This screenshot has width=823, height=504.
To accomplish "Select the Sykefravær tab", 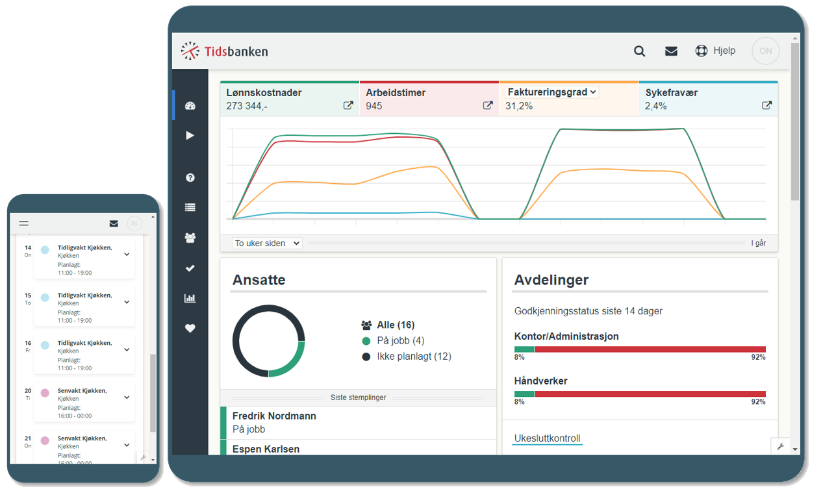I will (708, 99).
